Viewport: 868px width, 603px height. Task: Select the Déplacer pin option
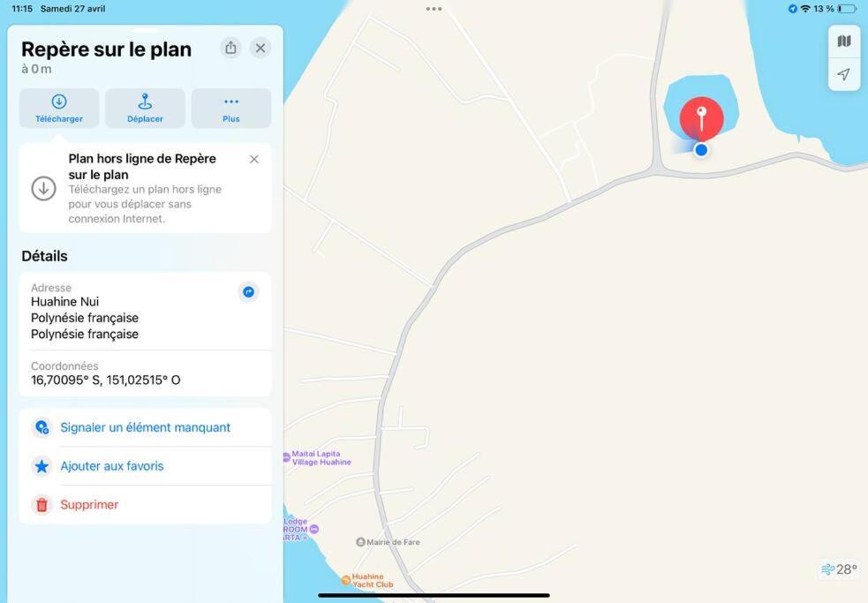click(x=145, y=109)
